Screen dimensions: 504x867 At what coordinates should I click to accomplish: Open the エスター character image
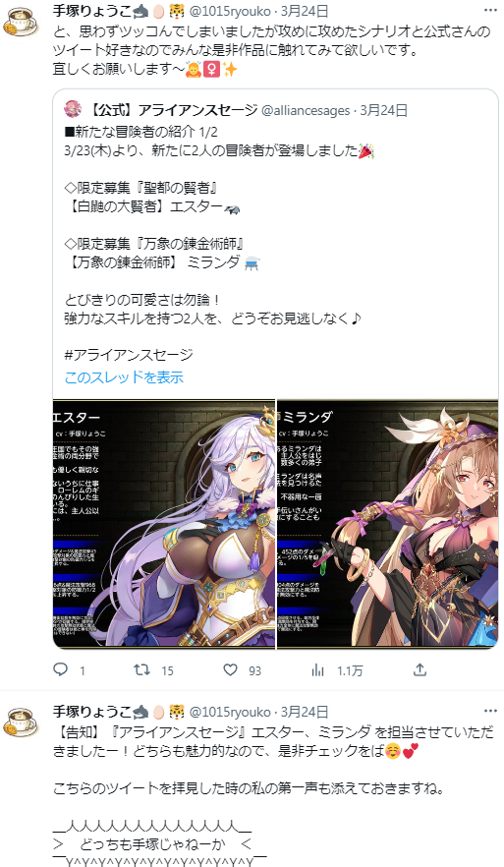(x=164, y=523)
